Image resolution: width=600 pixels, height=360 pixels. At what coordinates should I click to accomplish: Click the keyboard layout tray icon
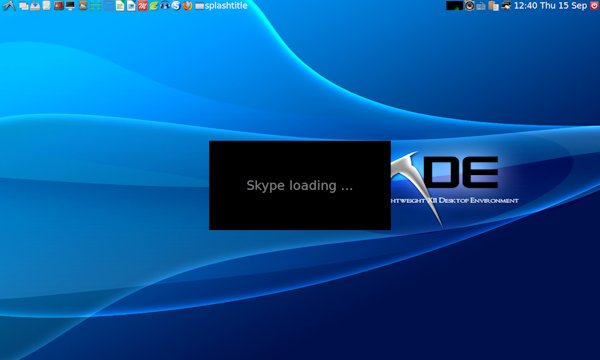click(481, 6)
